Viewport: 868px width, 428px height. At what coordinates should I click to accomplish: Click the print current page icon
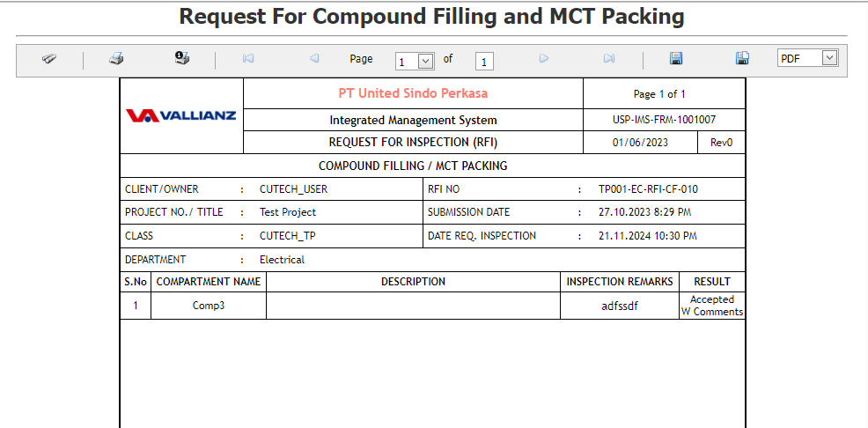pos(182,59)
